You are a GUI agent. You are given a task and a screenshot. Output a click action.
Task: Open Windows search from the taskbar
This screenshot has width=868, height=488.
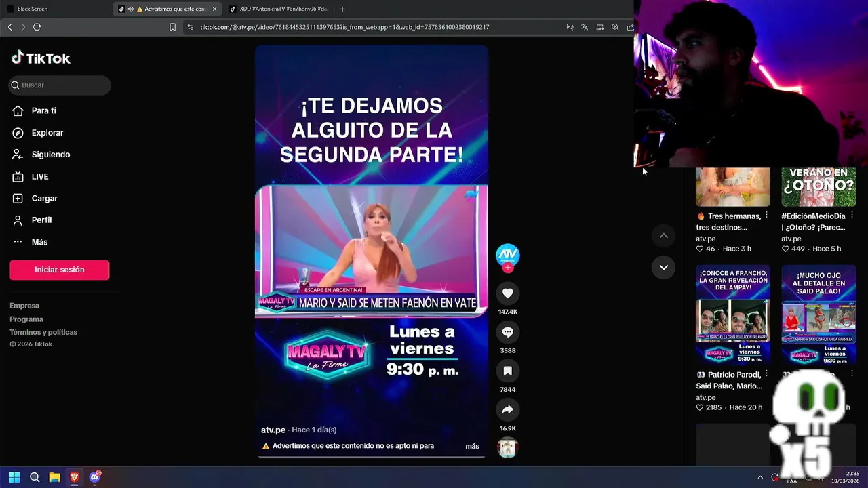tap(35, 477)
